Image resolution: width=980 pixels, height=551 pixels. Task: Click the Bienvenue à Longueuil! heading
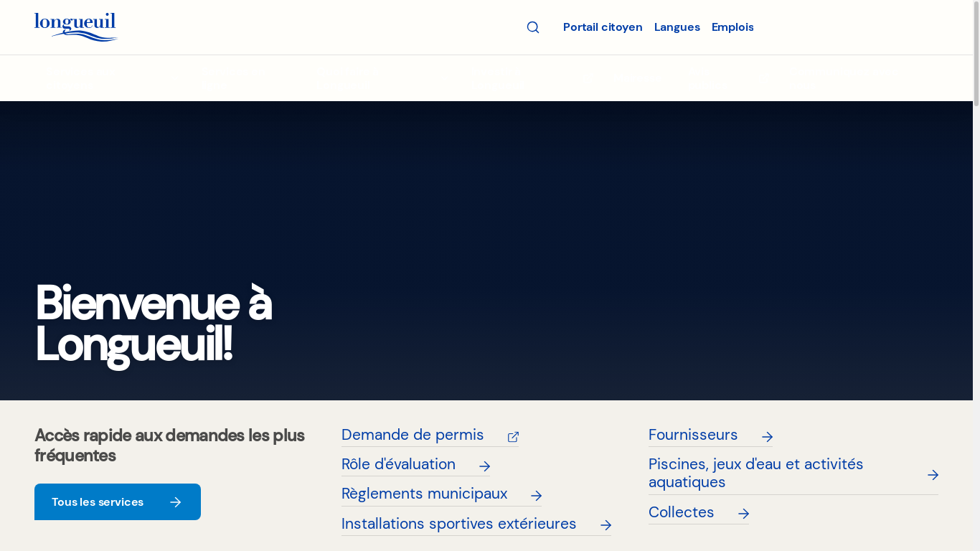tap(154, 324)
